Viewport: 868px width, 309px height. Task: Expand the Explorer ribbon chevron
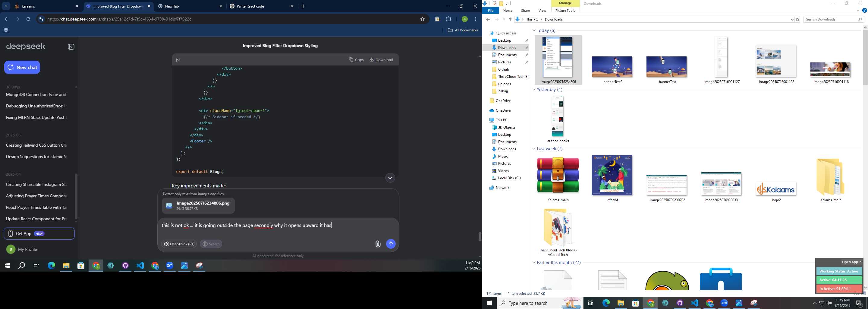tap(858, 11)
